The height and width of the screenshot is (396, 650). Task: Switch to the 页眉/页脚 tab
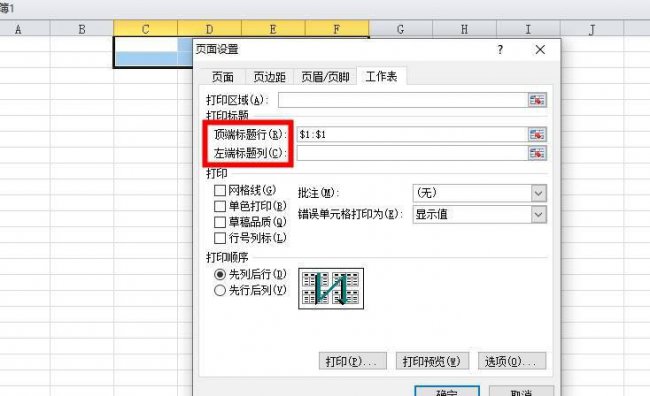pos(325,77)
